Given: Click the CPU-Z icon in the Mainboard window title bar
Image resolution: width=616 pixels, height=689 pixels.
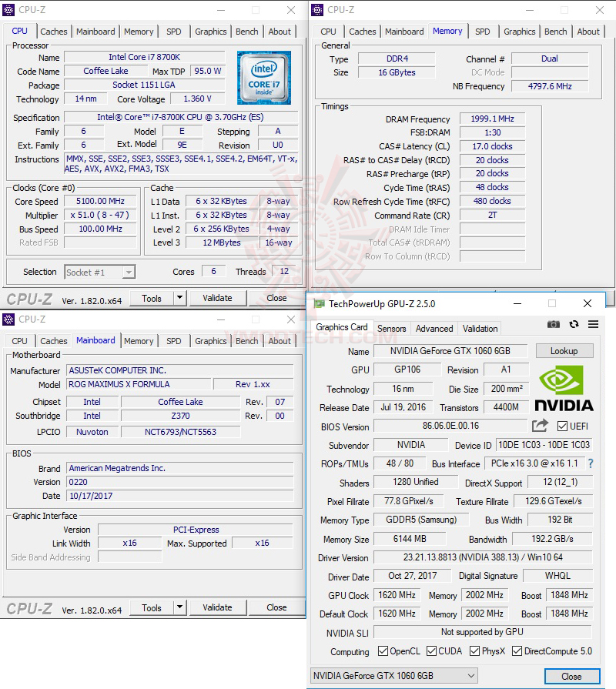Looking at the screenshot, I should [x=8, y=319].
